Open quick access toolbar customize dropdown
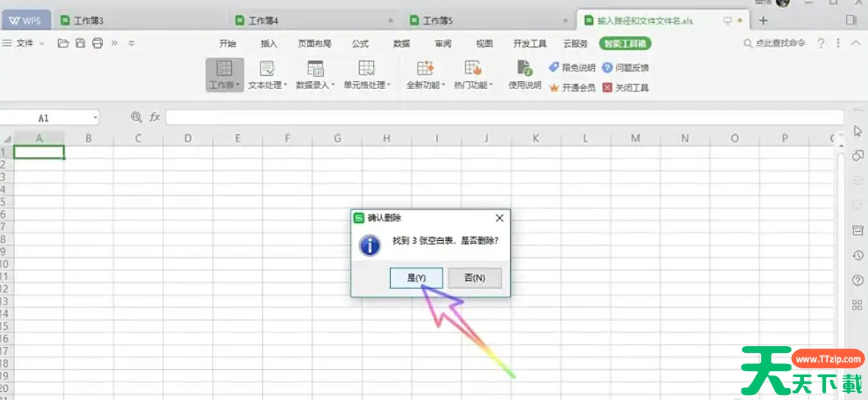Viewport: 868px width, 400px height. pyautogui.click(x=131, y=43)
